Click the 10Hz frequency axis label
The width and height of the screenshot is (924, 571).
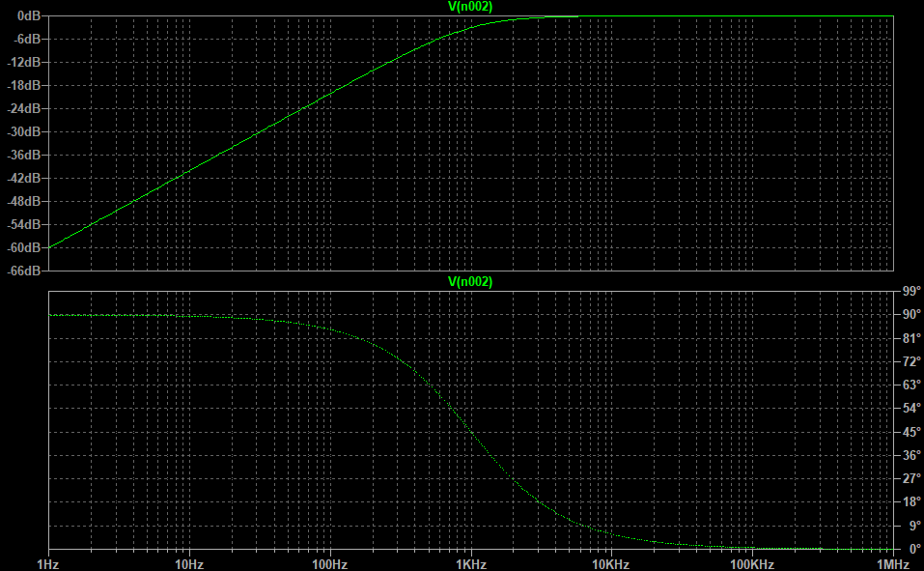click(x=189, y=563)
